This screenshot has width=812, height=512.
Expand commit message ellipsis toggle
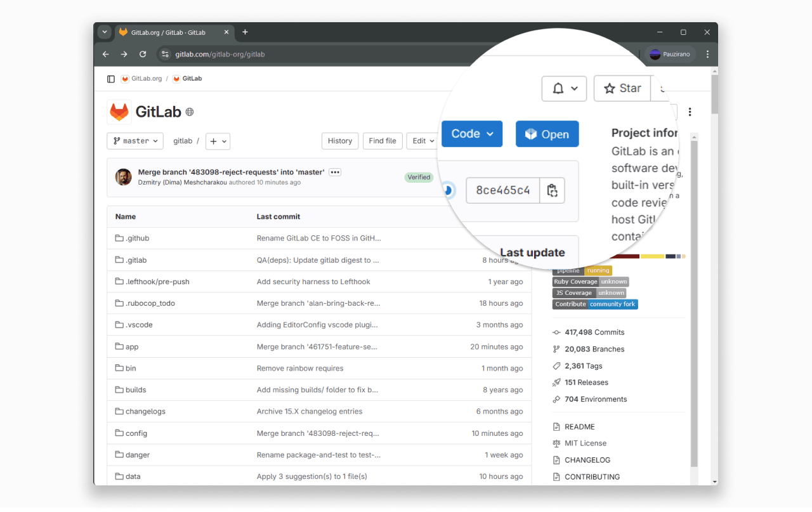tap(335, 173)
